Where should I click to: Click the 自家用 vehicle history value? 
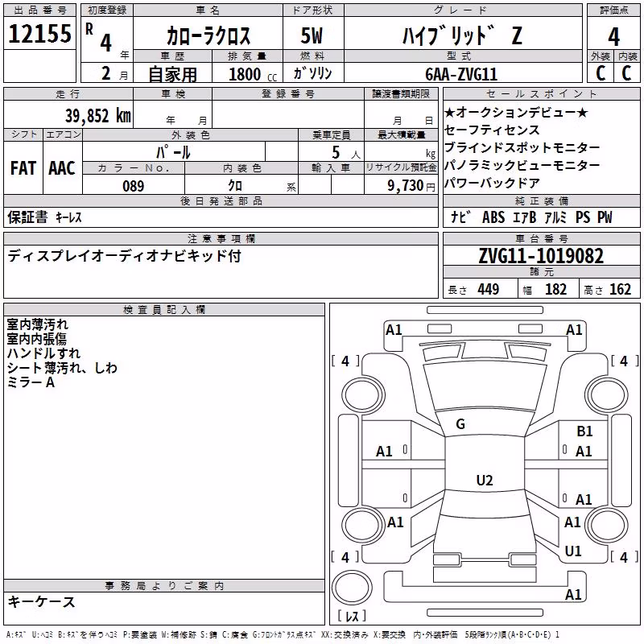pos(172,74)
